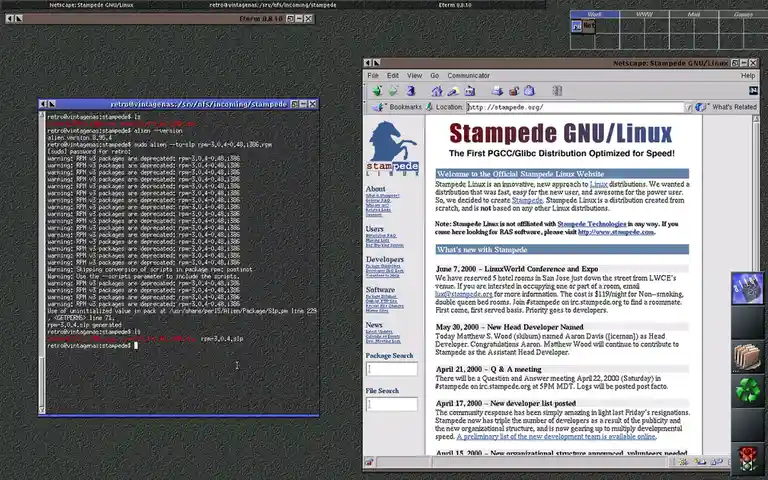Open the Bookmarks quickfile icon
This screenshot has width=768, height=480.
click(x=378, y=107)
